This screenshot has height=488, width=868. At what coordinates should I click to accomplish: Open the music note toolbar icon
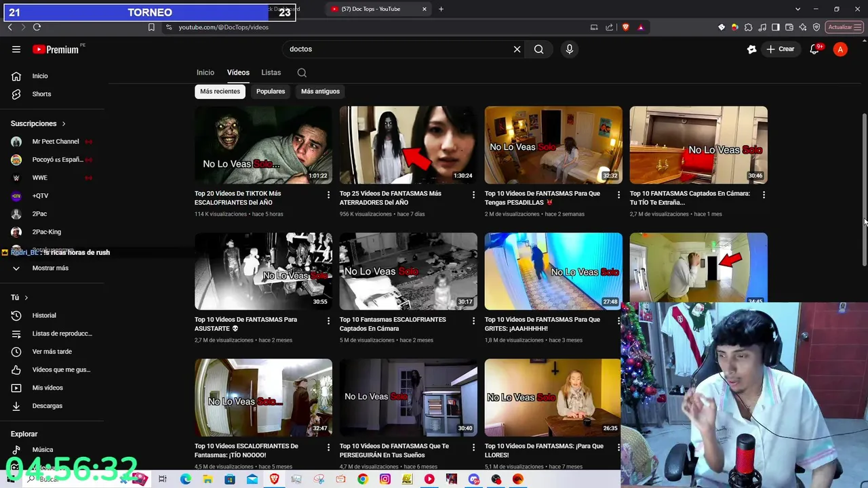click(762, 27)
